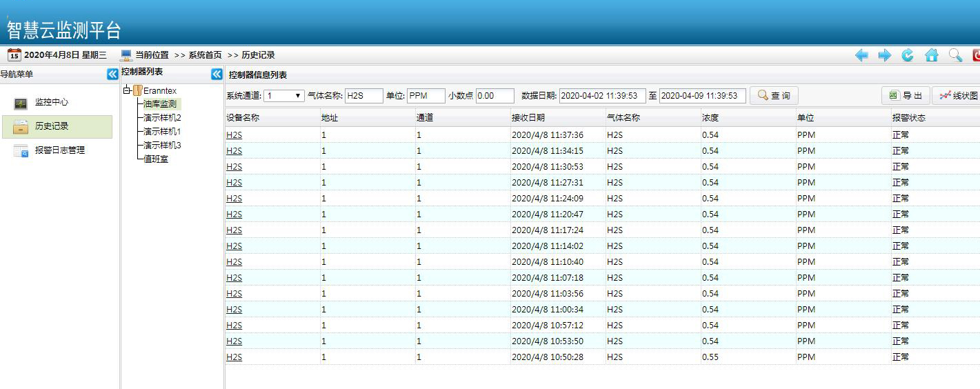The width and height of the screenshot is (980, 389).
Task: Collapse the navigation menu panel
Action: (x=112, y=74)
